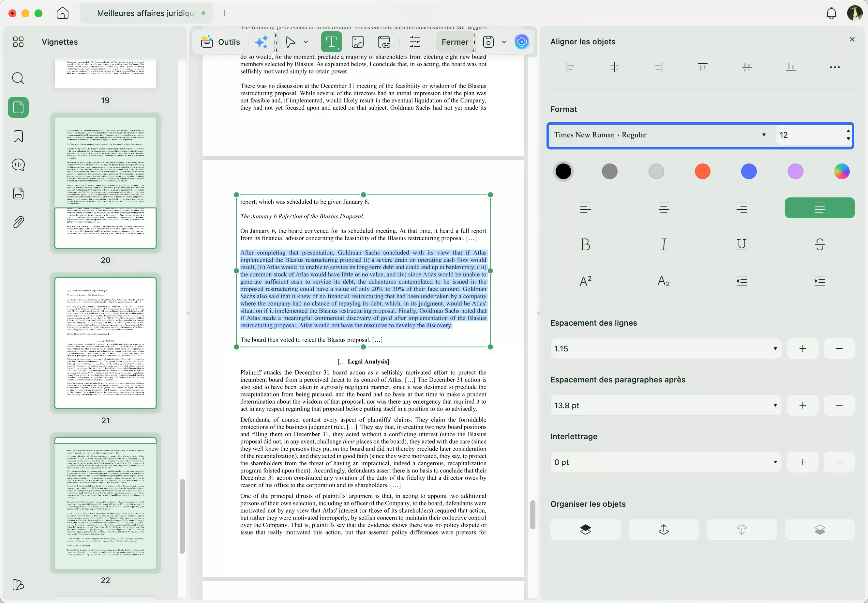Toggle italic formatting
The width and height of the screenshot is (868, 603).
663,244
